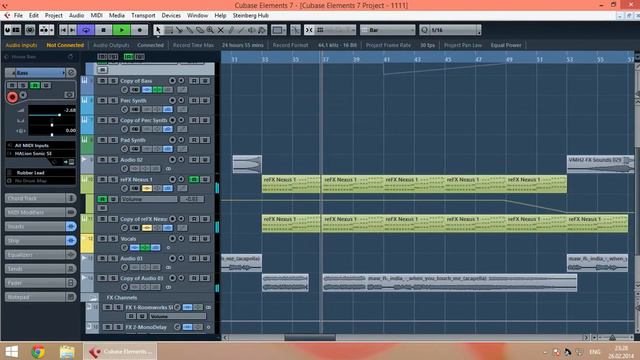
Task: Mute the FX 1-Roomworks channel
Action: (108, 307)
